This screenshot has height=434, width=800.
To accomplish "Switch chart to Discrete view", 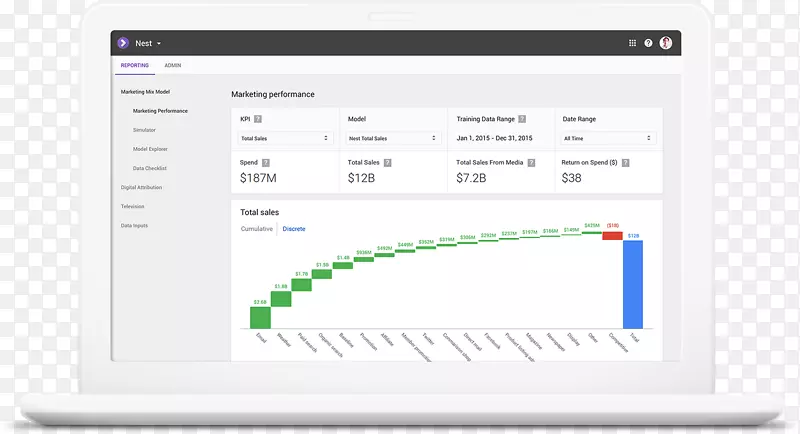I will coord(294,229).
